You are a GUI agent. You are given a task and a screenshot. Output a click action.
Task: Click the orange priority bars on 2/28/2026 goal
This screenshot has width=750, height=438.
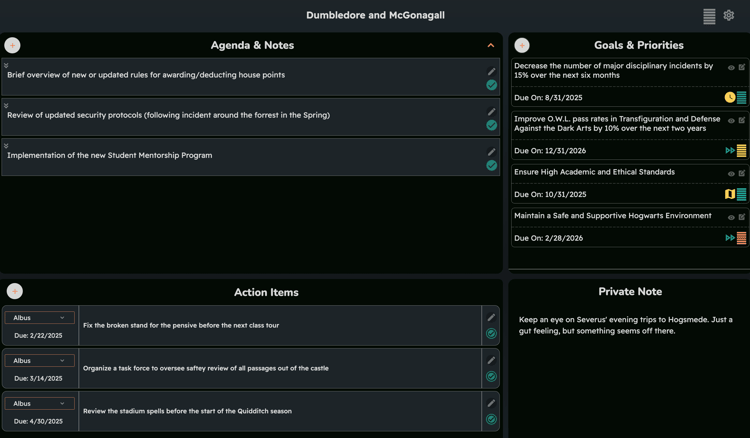(x=741, y=238)
